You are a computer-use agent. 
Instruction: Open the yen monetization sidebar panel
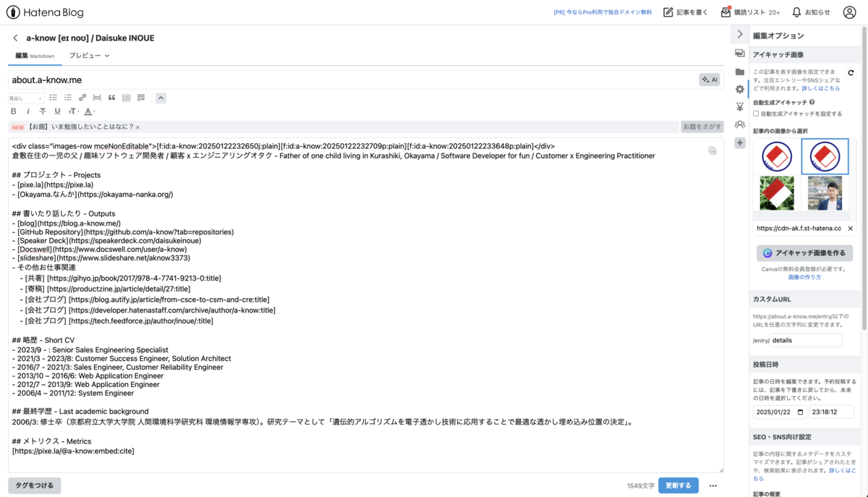(x=739, y=107)
